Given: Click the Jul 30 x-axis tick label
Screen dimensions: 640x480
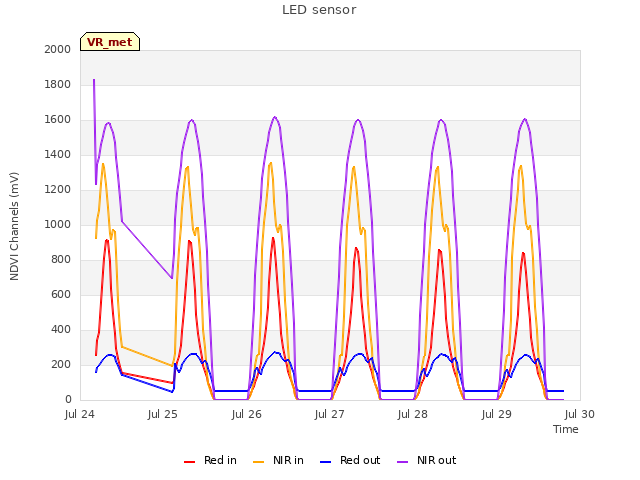Looking at the screenshot, I should pos(580,414).
